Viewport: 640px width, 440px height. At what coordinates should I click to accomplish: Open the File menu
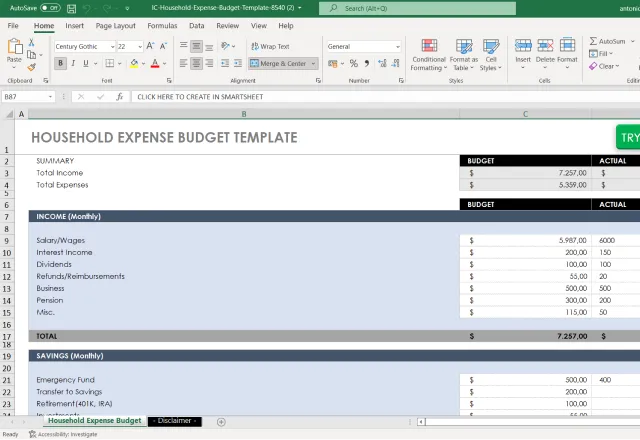pos(13,26)
